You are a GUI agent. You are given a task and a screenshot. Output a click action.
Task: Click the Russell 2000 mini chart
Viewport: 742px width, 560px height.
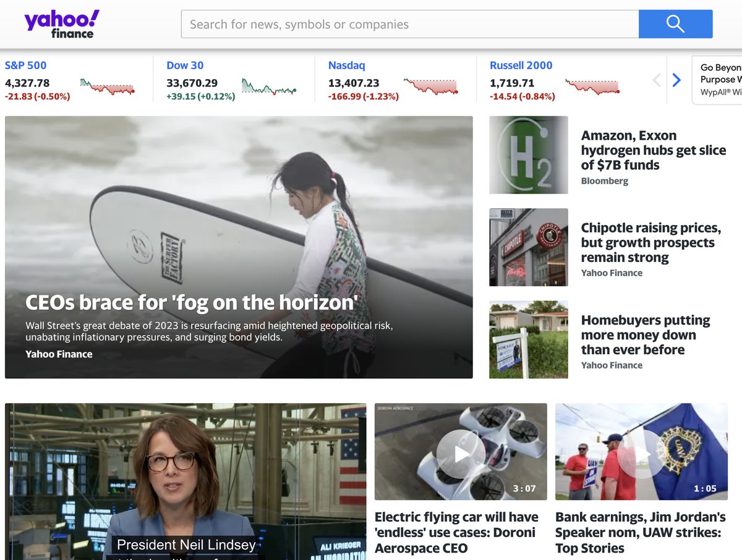[592, 87]
